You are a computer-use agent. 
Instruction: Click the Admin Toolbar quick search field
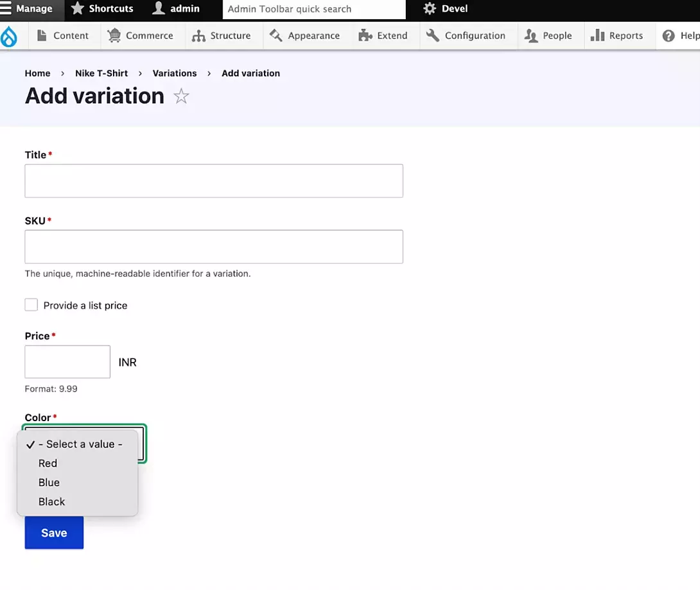313,9
